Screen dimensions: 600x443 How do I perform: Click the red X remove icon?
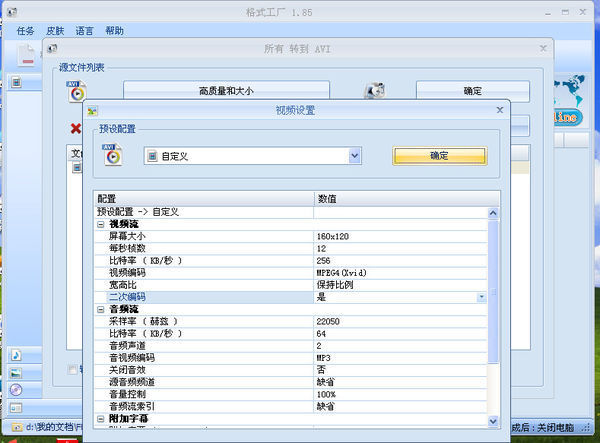point(76,129)
